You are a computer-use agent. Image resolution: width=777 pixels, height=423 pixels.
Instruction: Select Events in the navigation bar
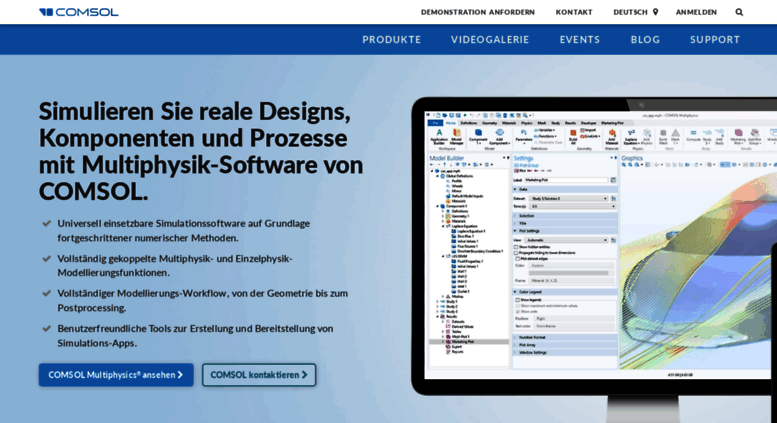(580, 40)
